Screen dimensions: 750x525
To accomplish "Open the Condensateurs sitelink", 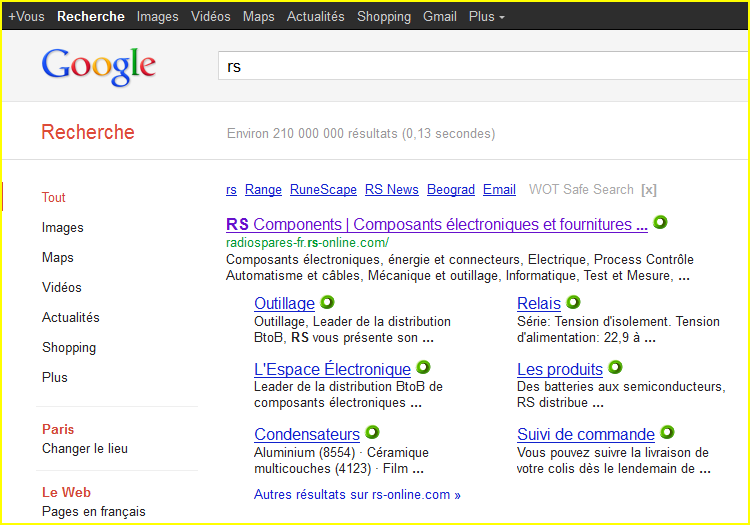I will [x=307, y=434].
